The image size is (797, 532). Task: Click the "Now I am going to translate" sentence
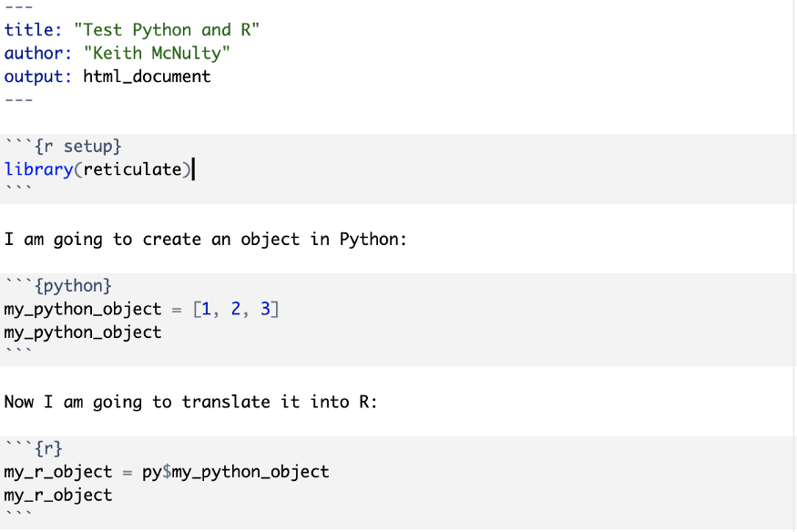point(189,402)
